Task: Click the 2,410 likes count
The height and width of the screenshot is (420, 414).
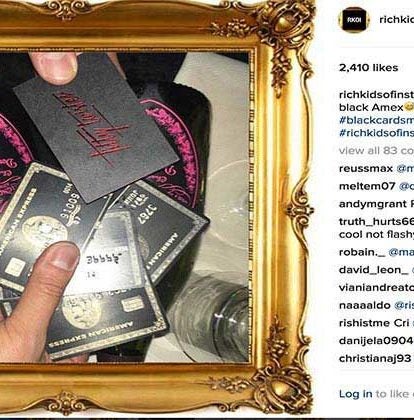Action: (368, 68)
